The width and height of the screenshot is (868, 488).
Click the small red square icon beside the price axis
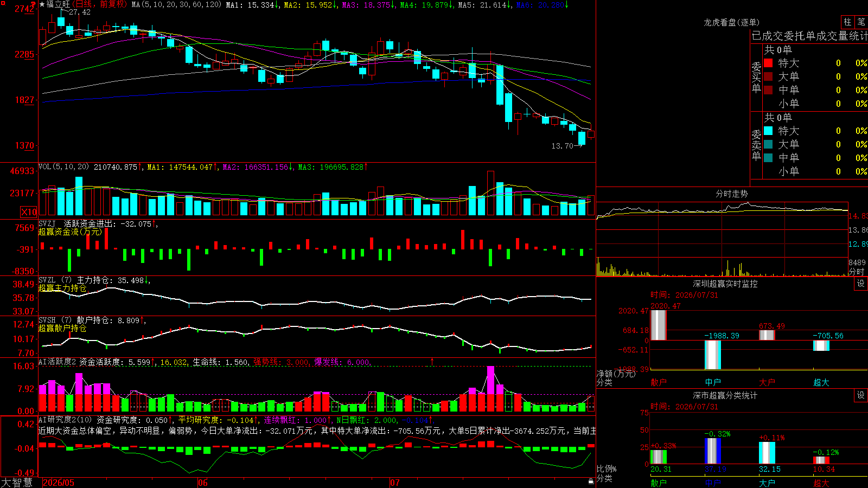(3, 4)
